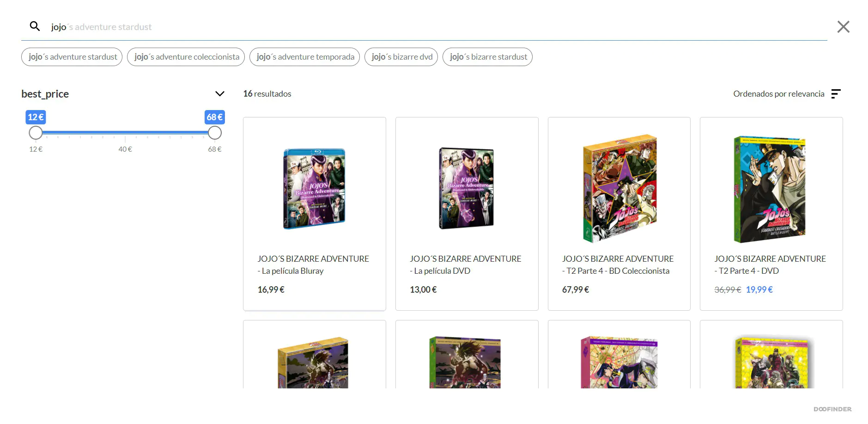The height and width of the screenshot is (424, 868).
Task: Open second-row green-edged box thumbnail
Action: (465, 363)
